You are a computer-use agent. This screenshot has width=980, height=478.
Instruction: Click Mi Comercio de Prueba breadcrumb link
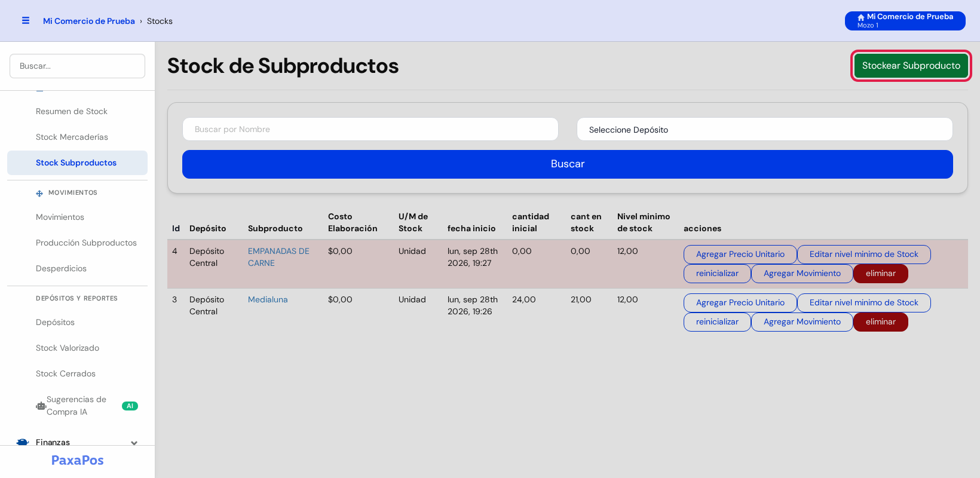point(89,21)
